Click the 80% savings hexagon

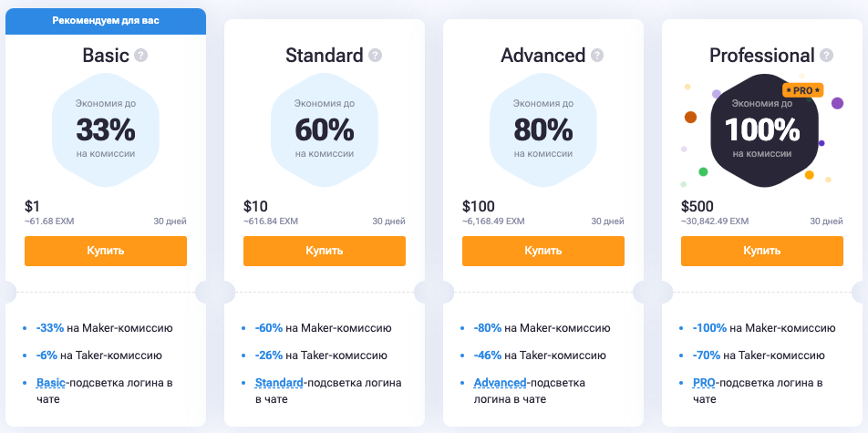click(x=543, y=130)
